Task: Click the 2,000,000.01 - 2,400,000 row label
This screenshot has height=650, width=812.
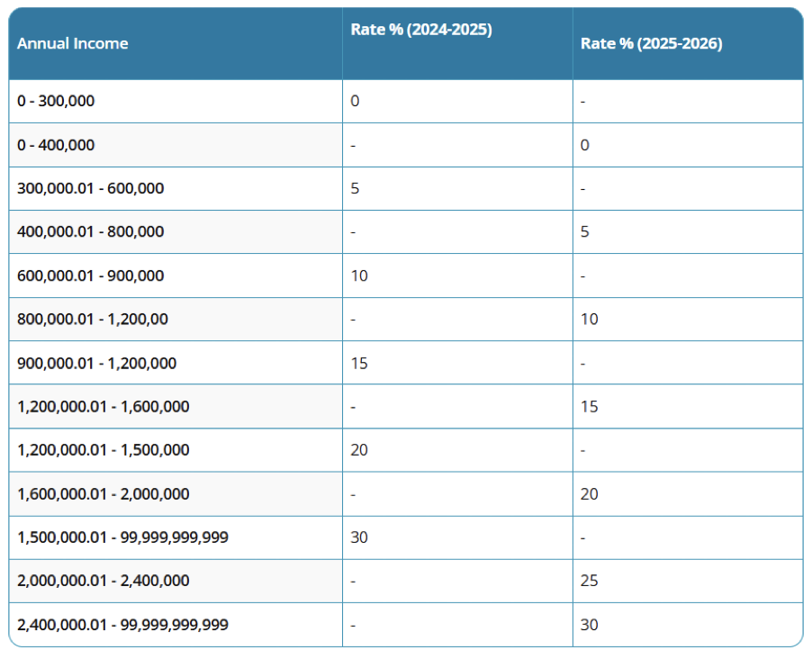Action: pos(103,581)
